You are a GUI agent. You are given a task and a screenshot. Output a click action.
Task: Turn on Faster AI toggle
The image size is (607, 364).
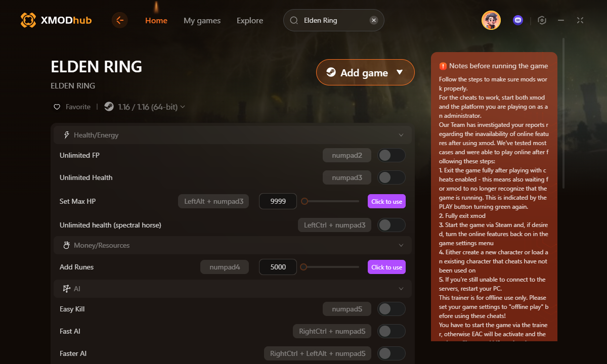pos(392,353)
